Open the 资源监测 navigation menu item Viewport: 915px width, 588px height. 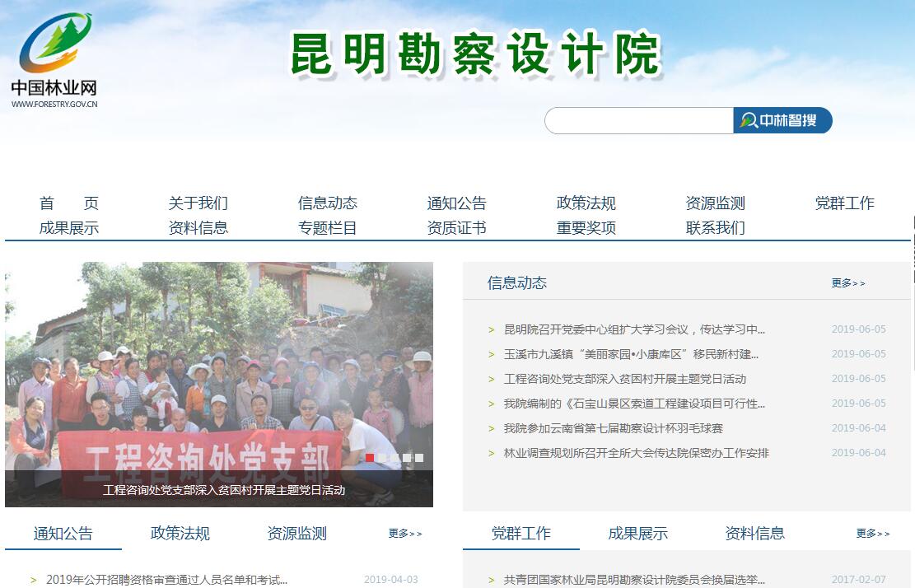tap(715, 203)
